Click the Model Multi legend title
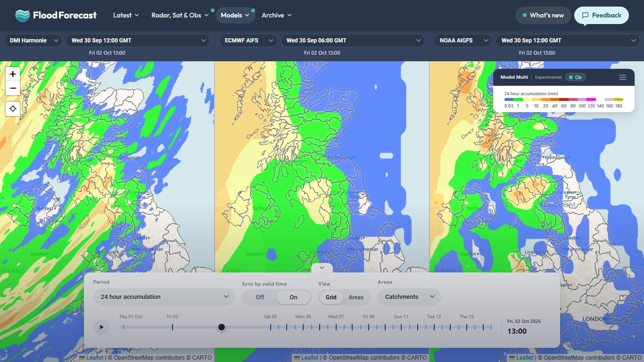The image size is (644, 362). click(514, 77)
